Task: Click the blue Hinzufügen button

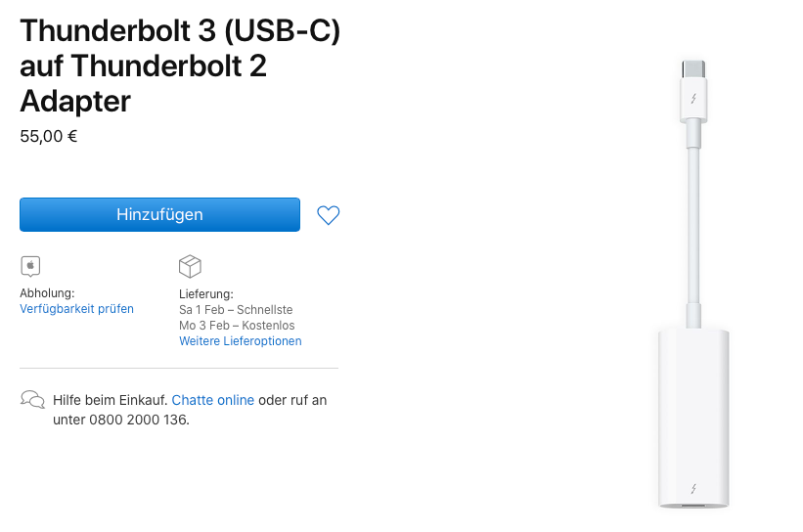Action: 159,214
